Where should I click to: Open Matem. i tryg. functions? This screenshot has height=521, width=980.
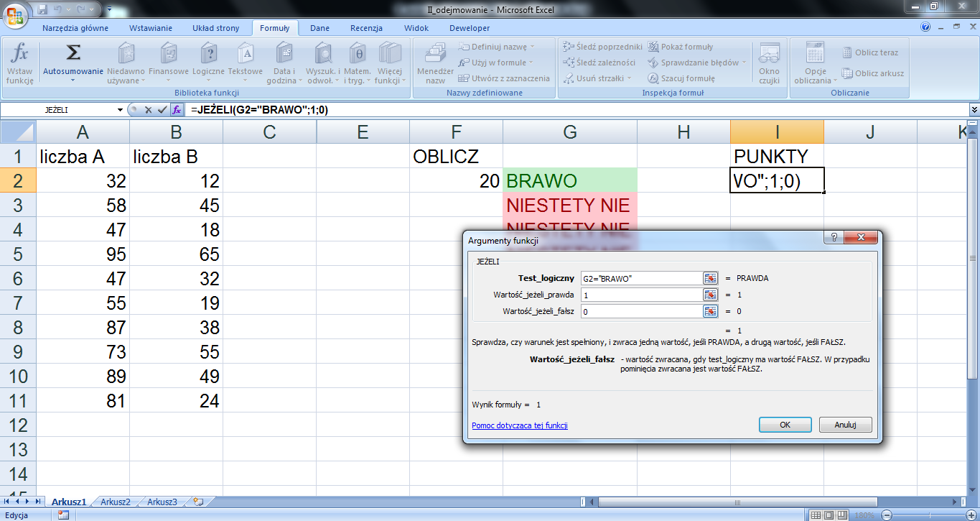(358, 63)
